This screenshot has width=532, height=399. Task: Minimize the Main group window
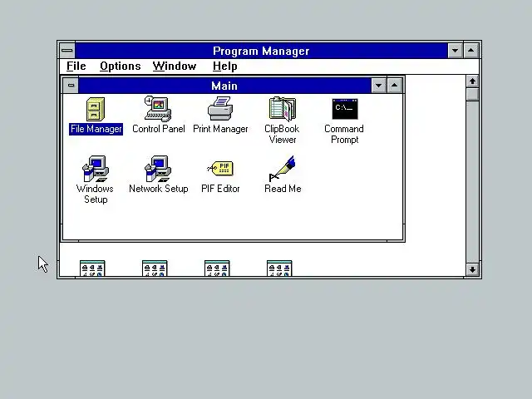tap(379, 86)
